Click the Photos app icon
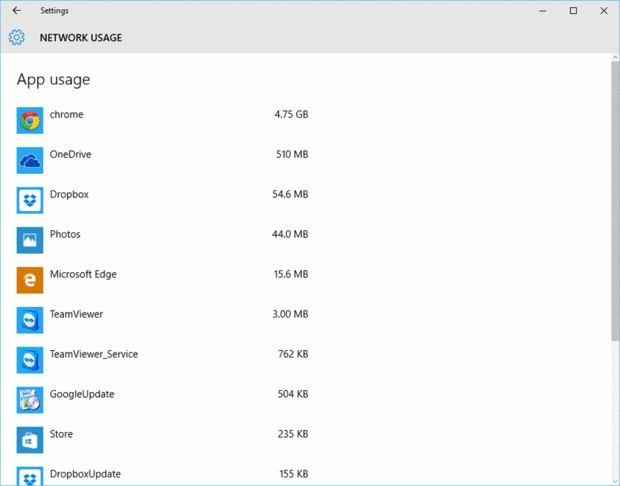Screen dimensions: 620x486 (x=30, y=240)
